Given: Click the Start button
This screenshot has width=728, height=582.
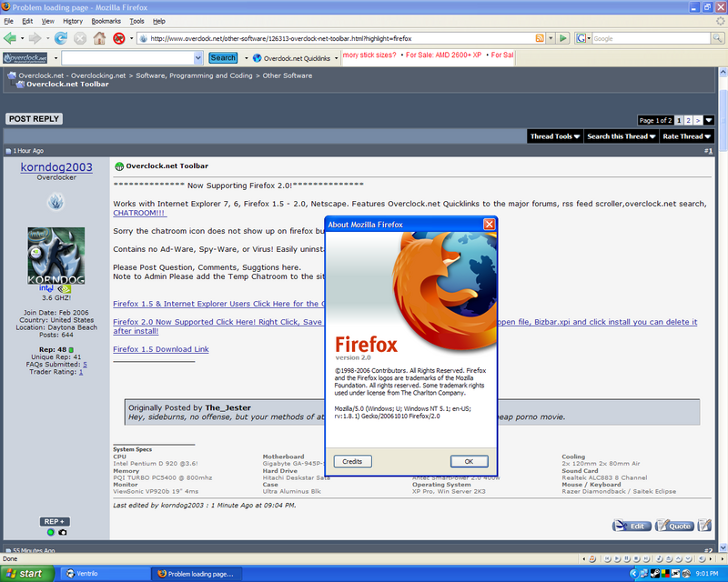Looking at the screenshot, I should click(x=27, y=574).
